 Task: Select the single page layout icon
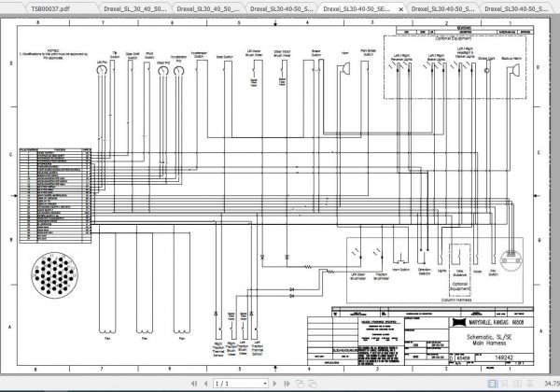[492, 384]
